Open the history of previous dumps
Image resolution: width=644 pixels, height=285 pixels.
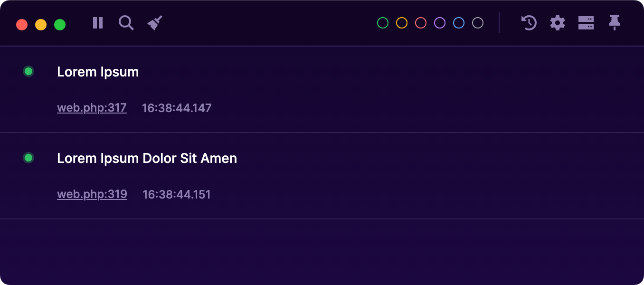click(x=529, y=23)
